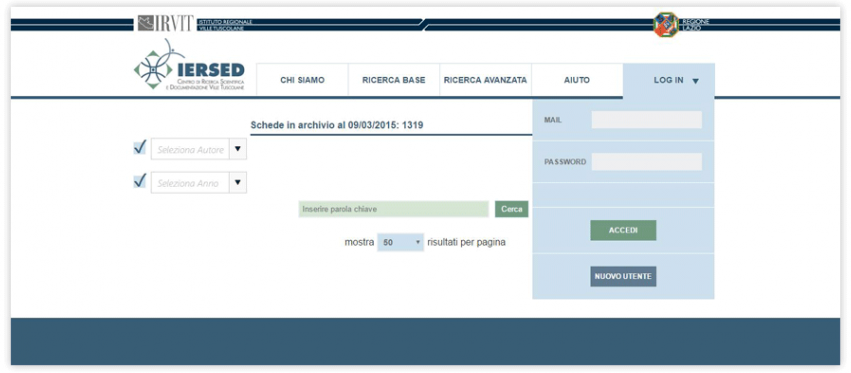Image resolution: width=851 pixels, height=373 pixels.
Task: Focus the MAIL input field
Action: 646,120
